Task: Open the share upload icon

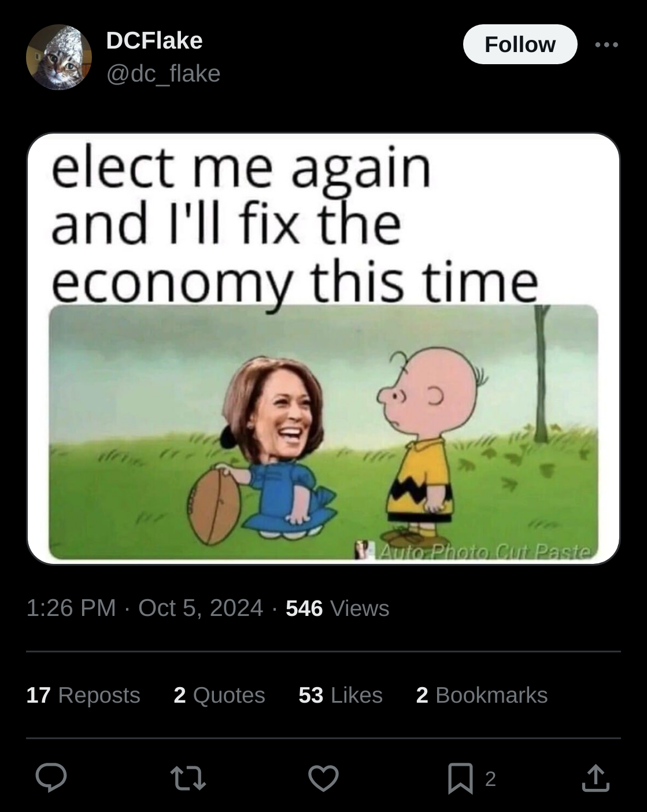Action: pyautogui.click(x=596, y=778)
